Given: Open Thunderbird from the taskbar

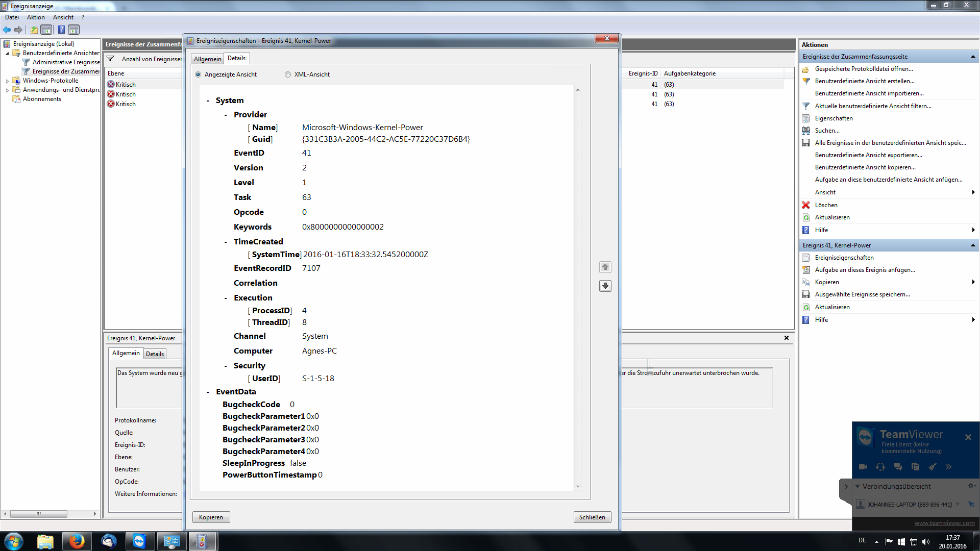Looking at the screenshot, I should tap(109, 541).
